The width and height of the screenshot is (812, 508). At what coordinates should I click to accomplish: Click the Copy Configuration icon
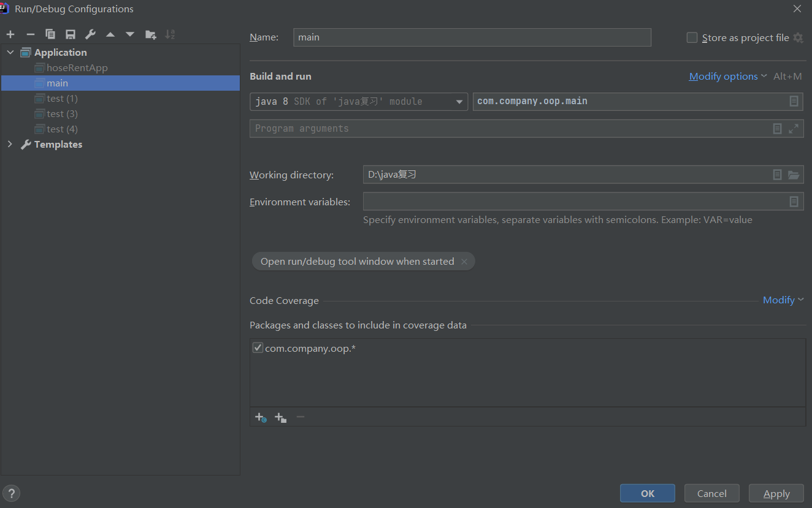(x=50, y=34)
